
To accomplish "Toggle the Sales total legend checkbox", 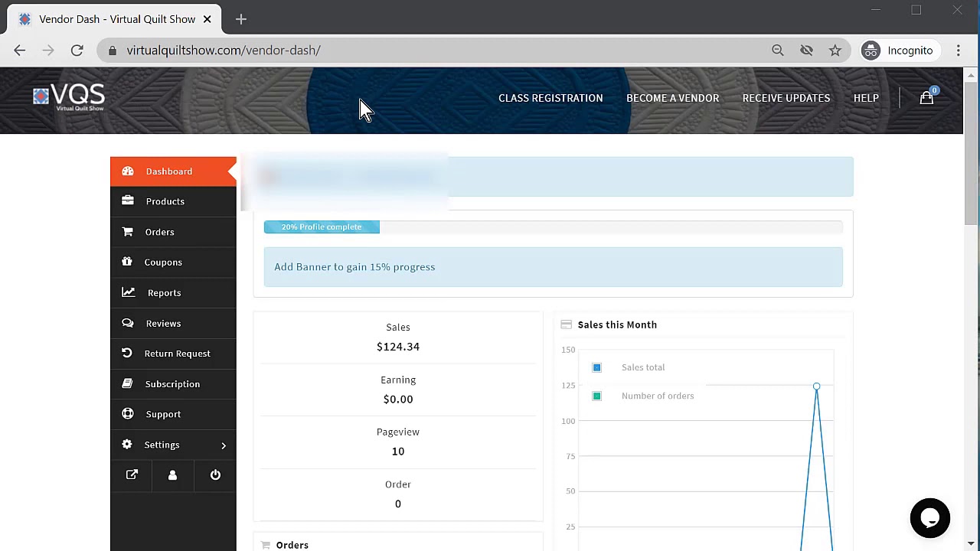I will 596,367.
